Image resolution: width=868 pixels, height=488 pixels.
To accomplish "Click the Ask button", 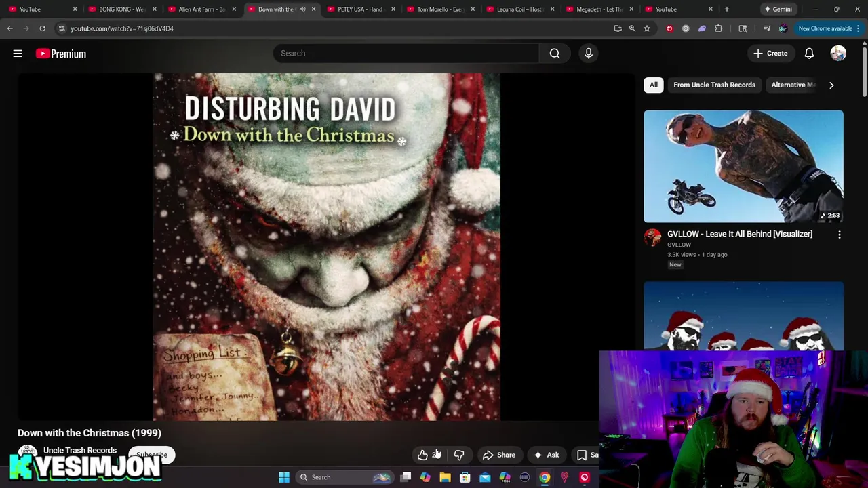I will (547, 455).
